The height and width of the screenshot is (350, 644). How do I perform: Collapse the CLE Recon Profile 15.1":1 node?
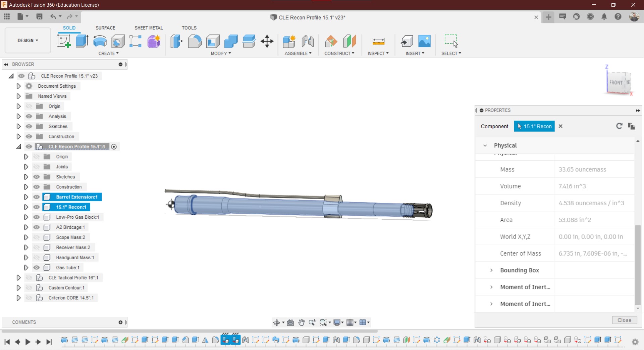18,147
